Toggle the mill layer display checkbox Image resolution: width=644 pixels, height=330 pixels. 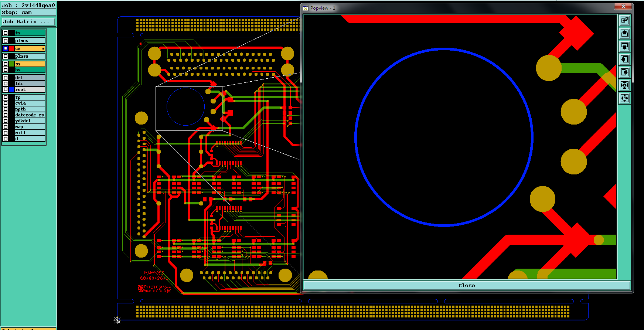[x=6, y=133]
